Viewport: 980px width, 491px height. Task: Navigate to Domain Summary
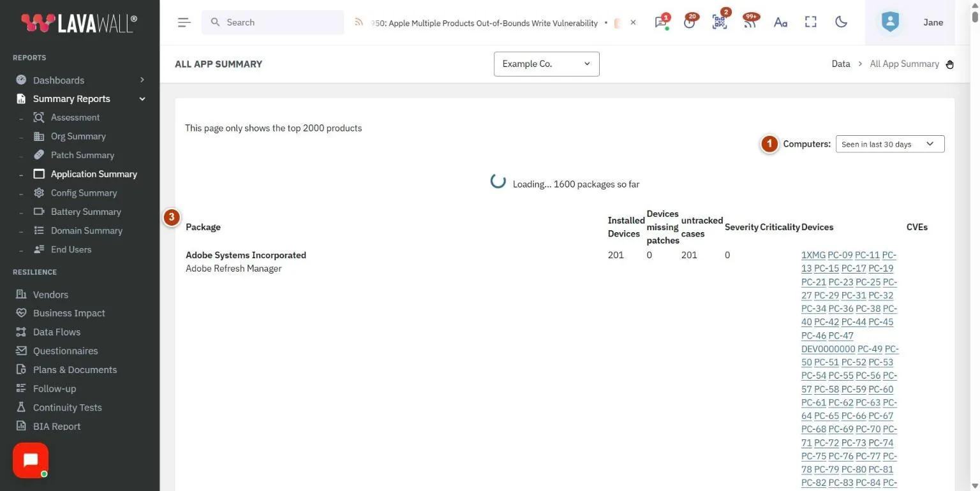[86, 231]
